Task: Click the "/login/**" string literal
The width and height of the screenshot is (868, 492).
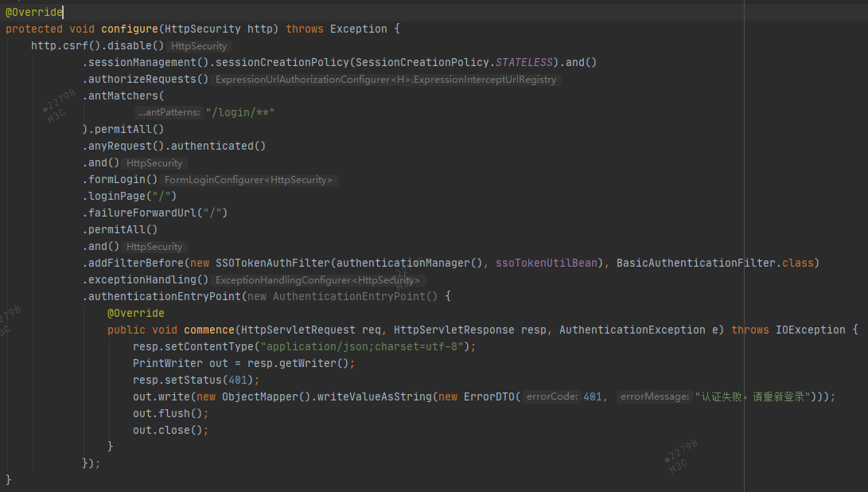Action: (240, 112)
